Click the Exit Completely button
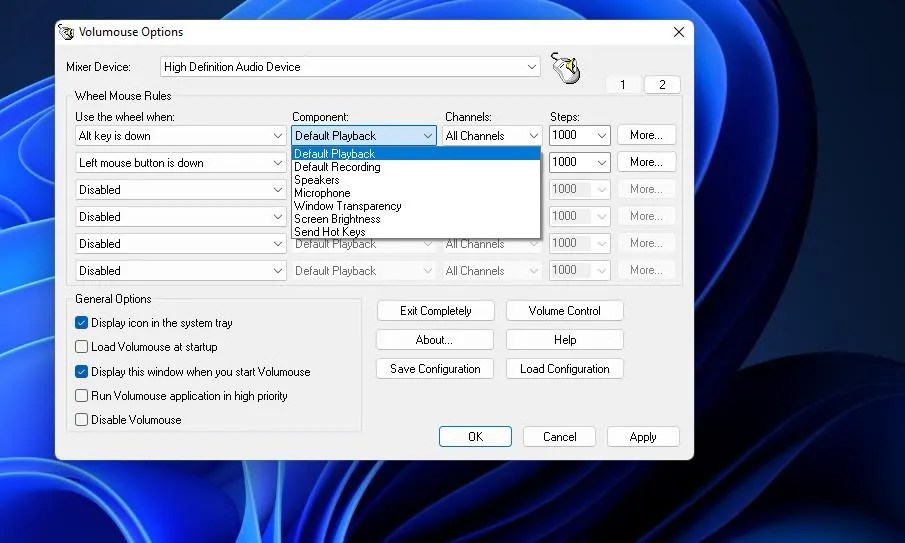The image size is (905, 543). point(436,311)
